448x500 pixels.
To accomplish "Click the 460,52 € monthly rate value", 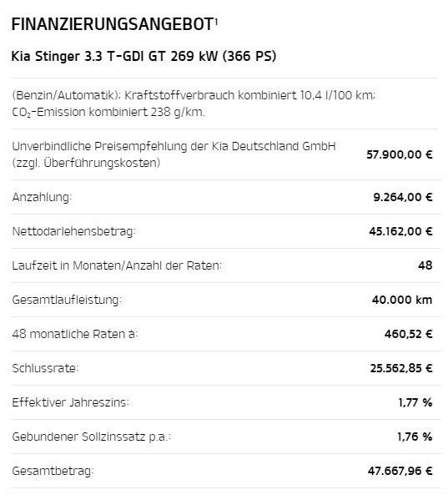I will click(x=409, y=334).
